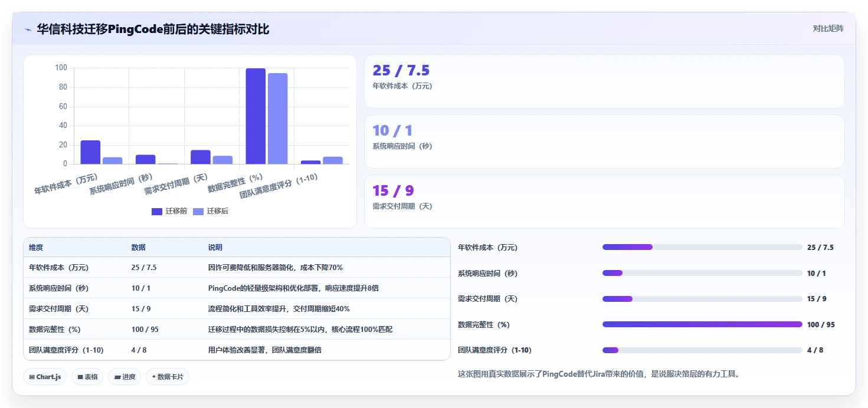Viewport: 868px width, 408px height.
Task: Click the 迁移后 bar for 数据完整性
Action: pos(277,119)
